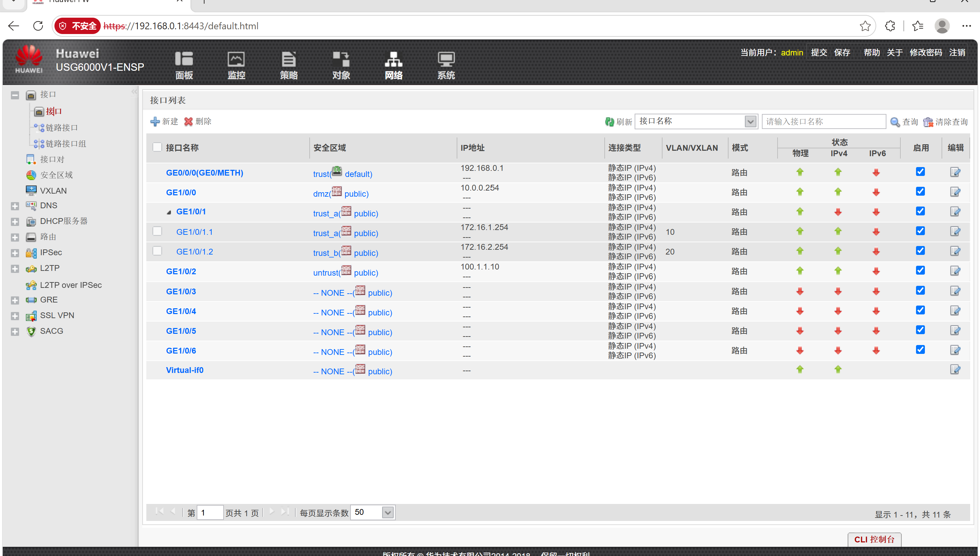The height and width of the screenshot is (556, 980).
Task: Click the edit icon for GE1/0/2
Action: pos(955,271)
